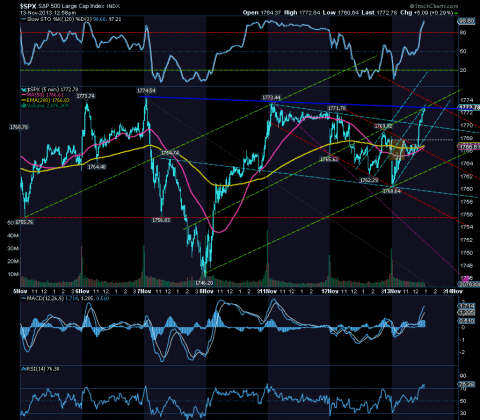Click the Volume legend bar icon
Image resolution: width=480 pixels, height=420 pixels.
click(x=23, y=106)
